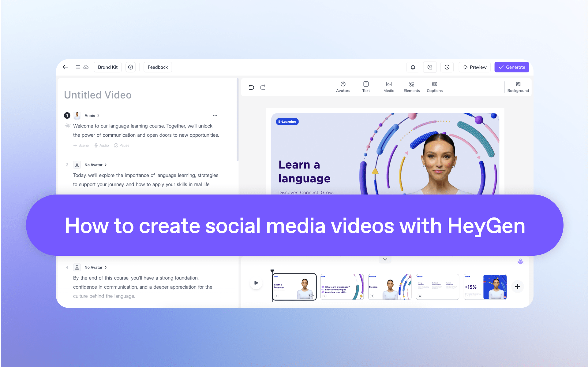Open the help question mark icon

tap(131, 67)
